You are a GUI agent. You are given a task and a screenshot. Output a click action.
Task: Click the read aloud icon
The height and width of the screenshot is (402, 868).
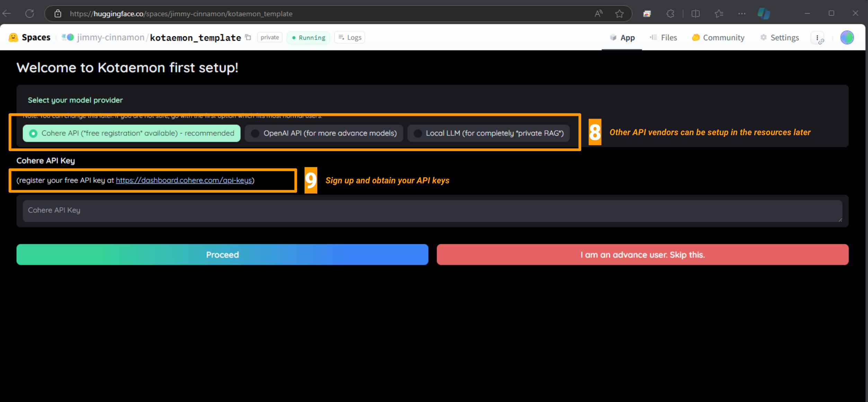[599, 14]
